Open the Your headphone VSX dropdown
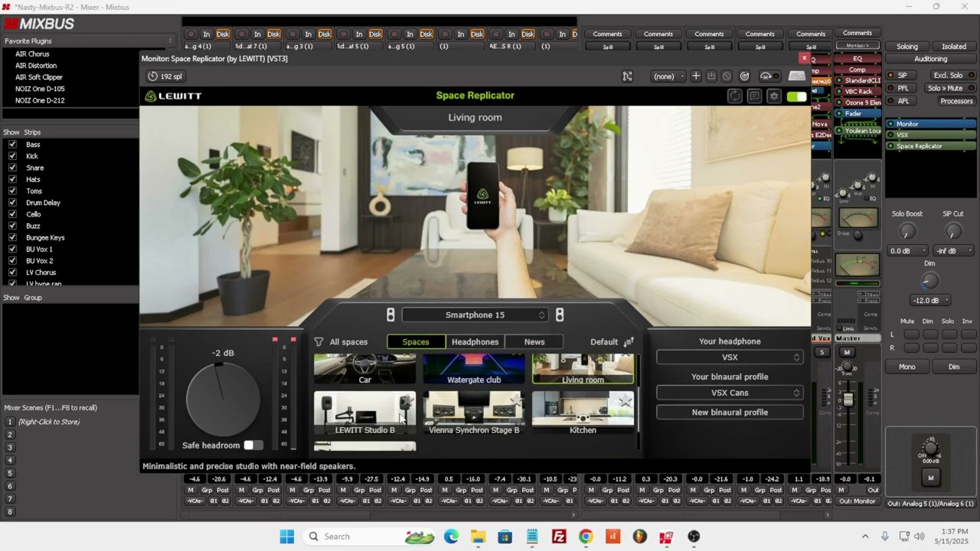Screen dimensions: 980x551 coord(730,357)
